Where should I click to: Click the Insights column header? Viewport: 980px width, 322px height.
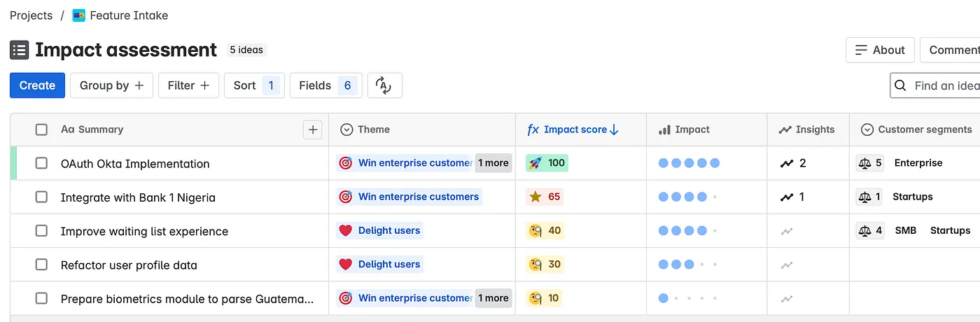(806, 129)
